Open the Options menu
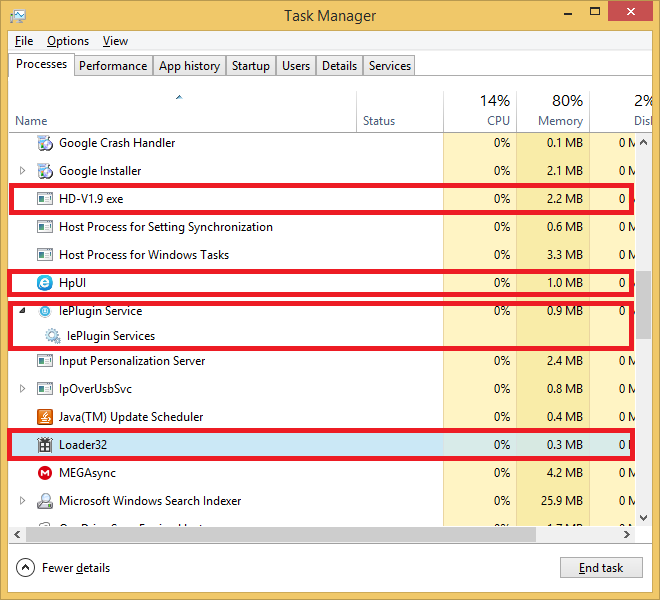Screen dimensions: 660x600 point(68,41)
